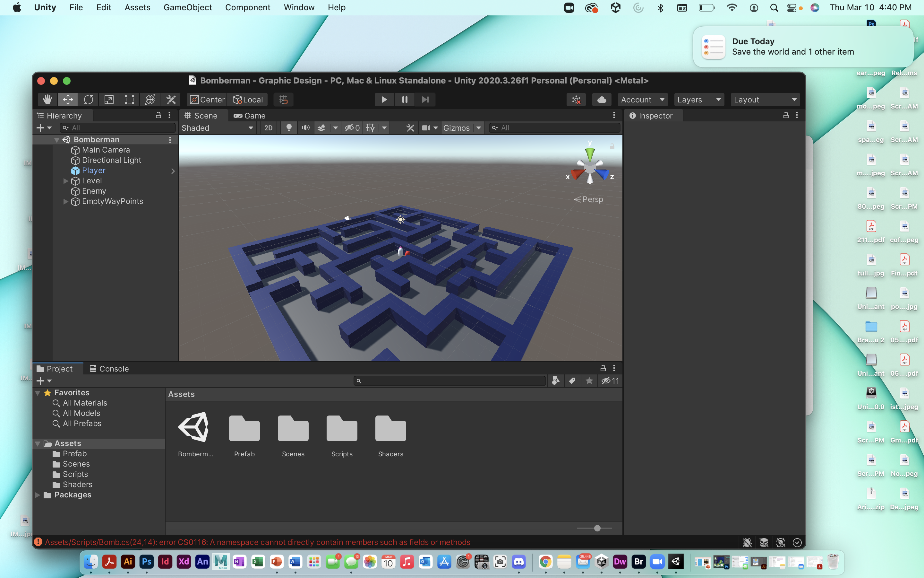This screenshot has width=924, height=578.
Task: Click All Prefabs in Favorites
Action: click(x=82, y=424)
